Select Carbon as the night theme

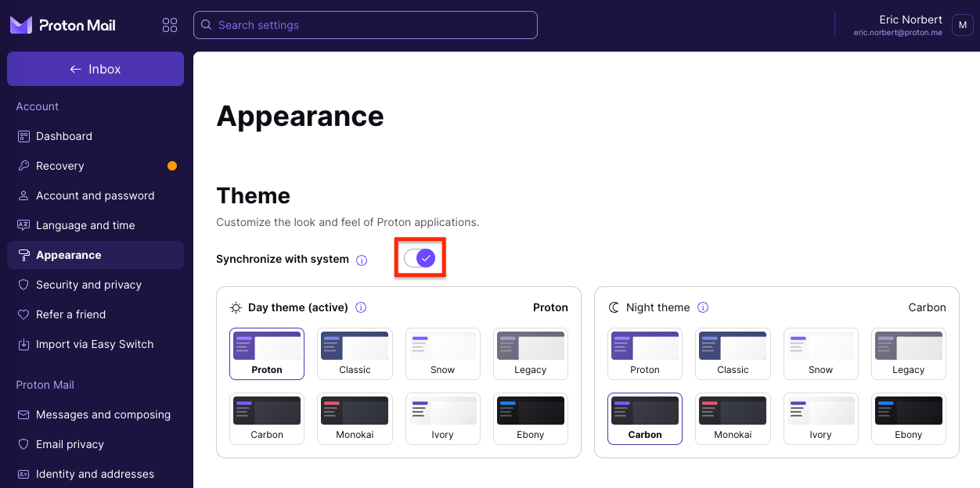click(x=645, y=418)
